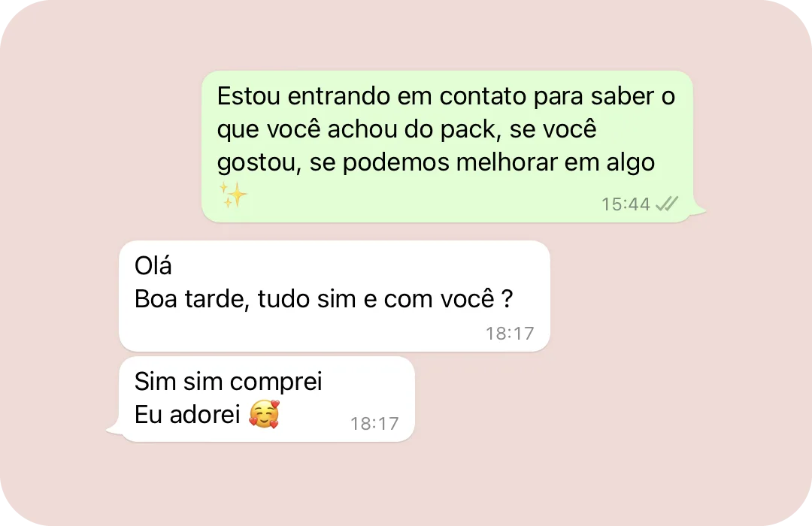
Task: Click the word 'Olá' in white bubble
Action: 153,265
